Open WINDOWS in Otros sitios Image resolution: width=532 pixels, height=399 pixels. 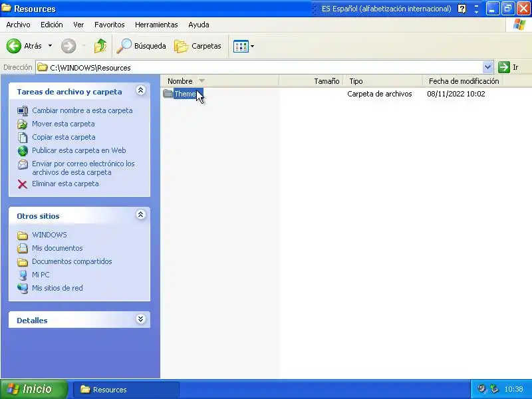point(49,235)
